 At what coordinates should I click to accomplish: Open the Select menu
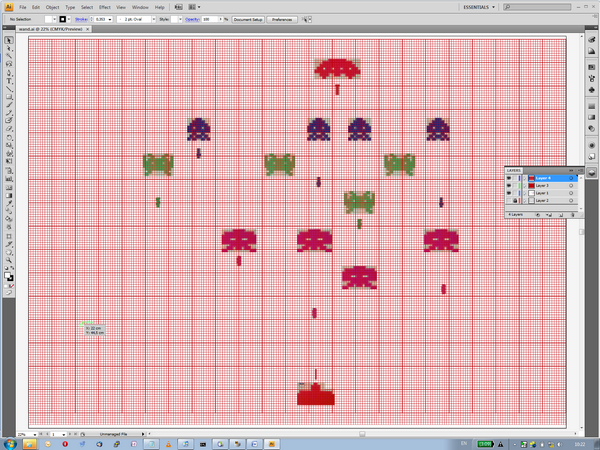point(87,7)
